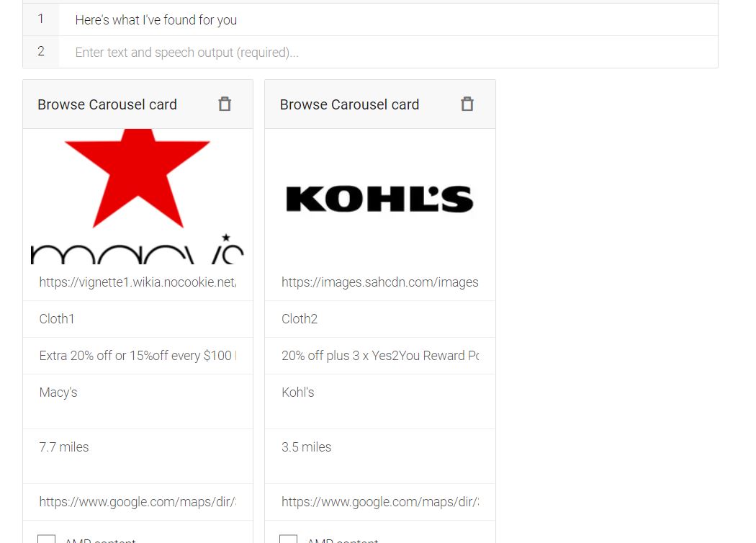The height and width of the screenshot is (543, 756).
Task: Click the Cloth1 field
Action: tap(138, 319)
